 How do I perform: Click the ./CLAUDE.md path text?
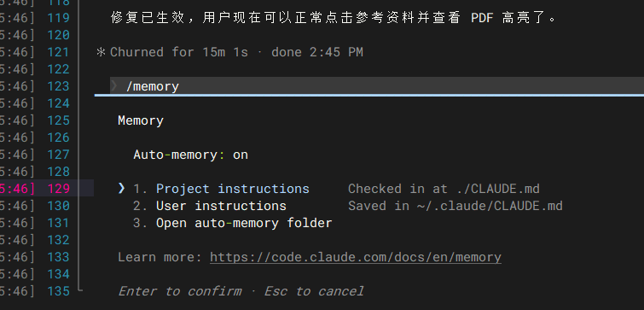(x=498, y=189)
